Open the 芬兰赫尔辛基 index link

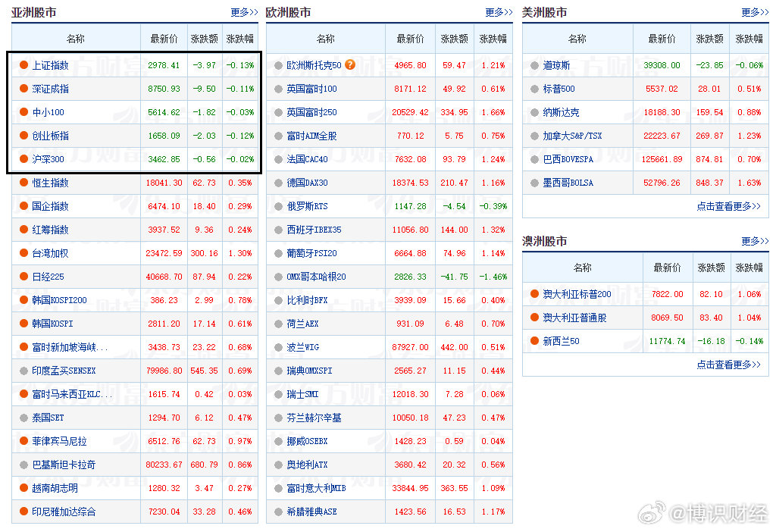click(314, 418)
